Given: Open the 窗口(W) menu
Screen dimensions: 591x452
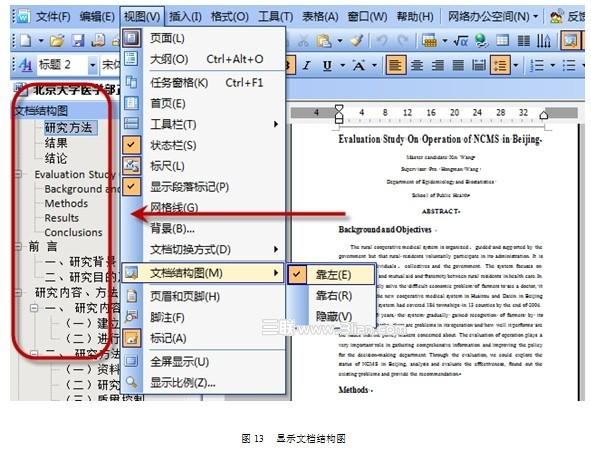Looking at the screenshot, I should click(x=367, y=16).
